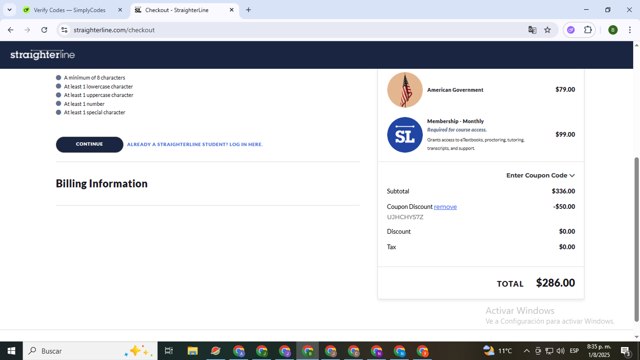Click the total amount $286.00

point(555,283)
